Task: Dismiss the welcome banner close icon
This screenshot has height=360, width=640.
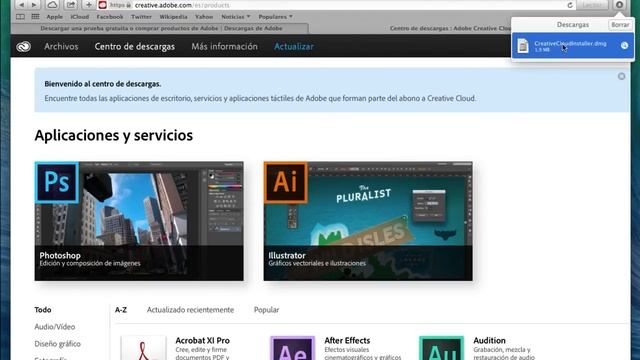Action: [x=621, y=76]
